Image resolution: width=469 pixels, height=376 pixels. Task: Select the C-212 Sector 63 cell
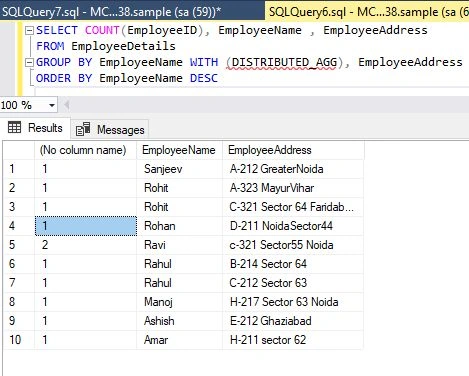coord(293,283)
